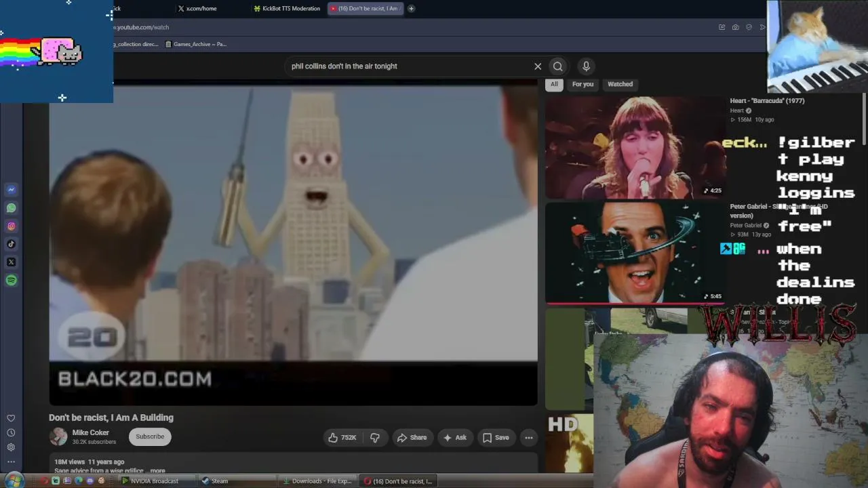Open X (Twitter) in the browser sidebar
The image size is (868, 488).
point(12,262)
